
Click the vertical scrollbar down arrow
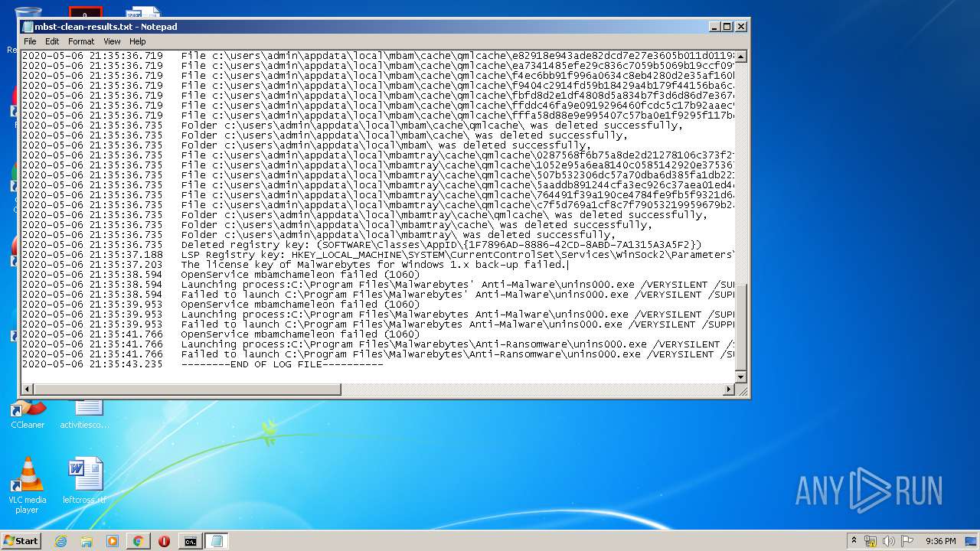point(740,377)
